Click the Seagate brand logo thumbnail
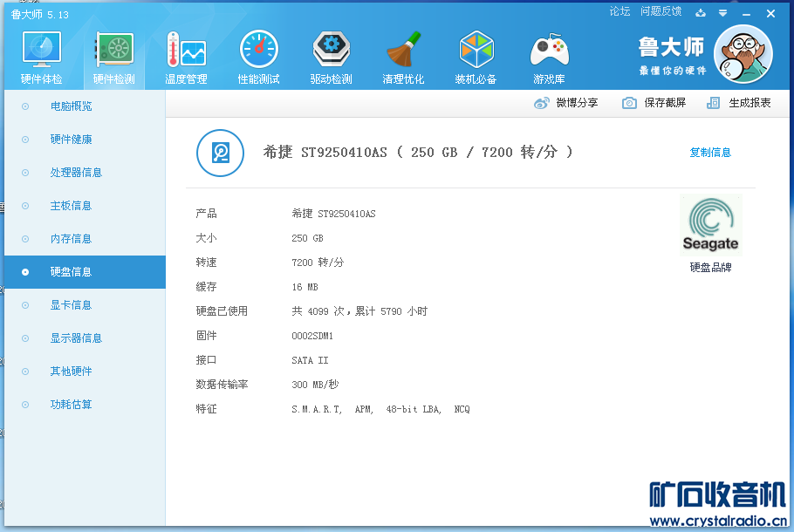Image resolution: width=794 pixels, height=532 pixels. coord(710,223)
